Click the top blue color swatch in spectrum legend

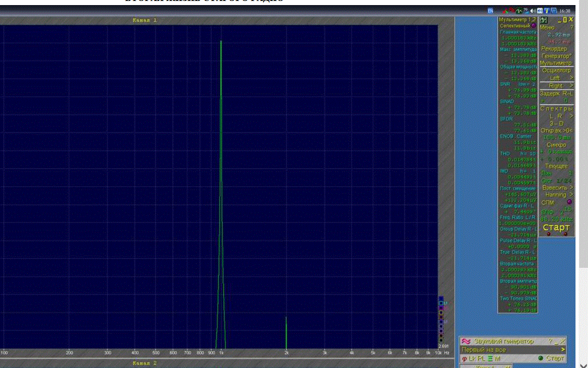click(x=441, y=298)
